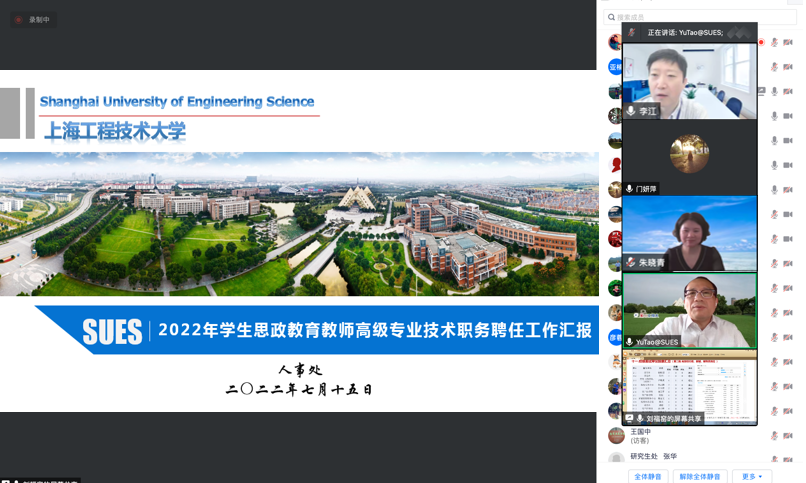This screenshot has height=483, width=806.
Task: Click the red recording dot in first member row
Action: 761,42
